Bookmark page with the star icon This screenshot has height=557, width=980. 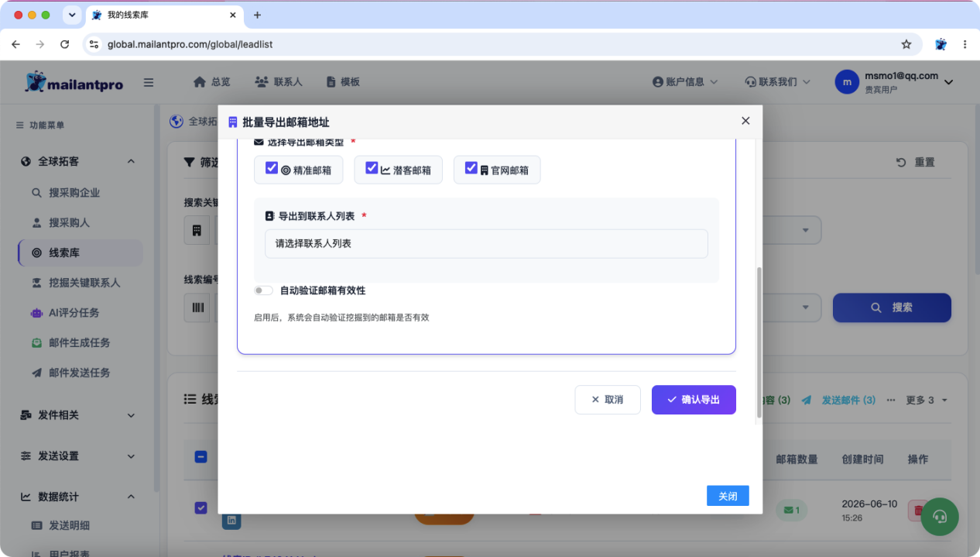[x=906, y=44]
